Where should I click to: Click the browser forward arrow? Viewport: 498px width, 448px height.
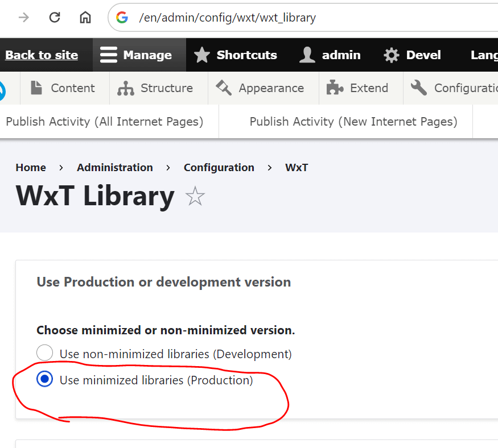[24, 18]
